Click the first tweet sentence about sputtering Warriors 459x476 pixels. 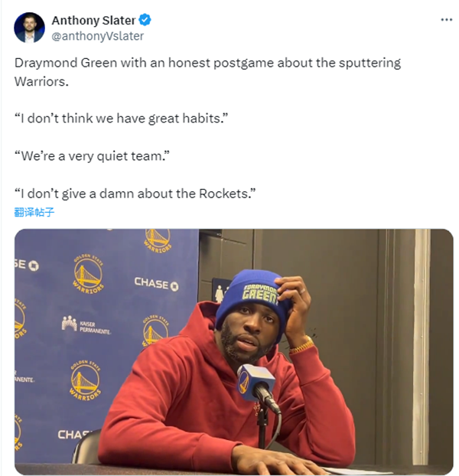click(x=207, y=72)
